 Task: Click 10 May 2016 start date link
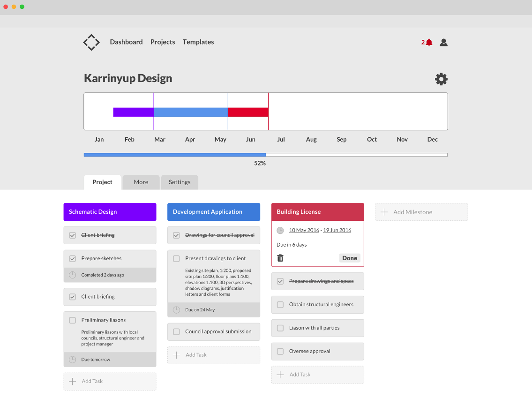pos(304,230)
